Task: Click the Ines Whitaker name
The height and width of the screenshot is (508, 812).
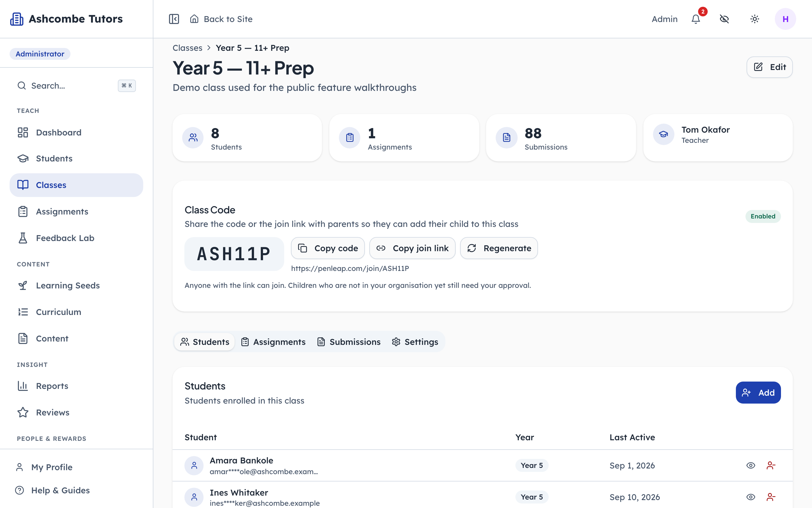Action: point(239,492)
